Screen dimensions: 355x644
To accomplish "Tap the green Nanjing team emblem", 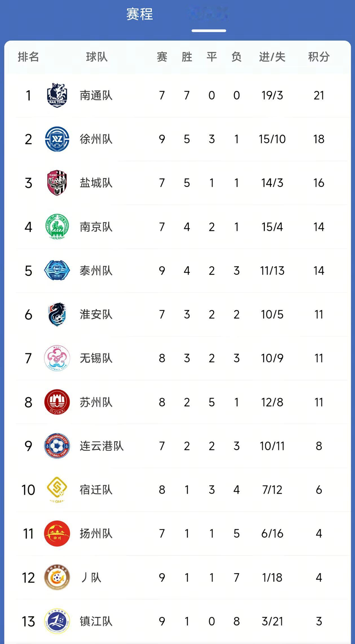I will click(x=57, y=226).
